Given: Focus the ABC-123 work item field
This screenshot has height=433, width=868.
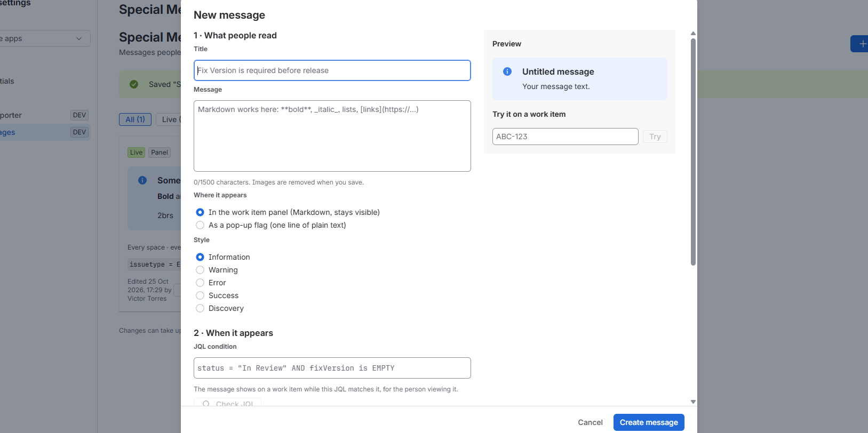Looking at the screenshot, I should tap(566, 137).
